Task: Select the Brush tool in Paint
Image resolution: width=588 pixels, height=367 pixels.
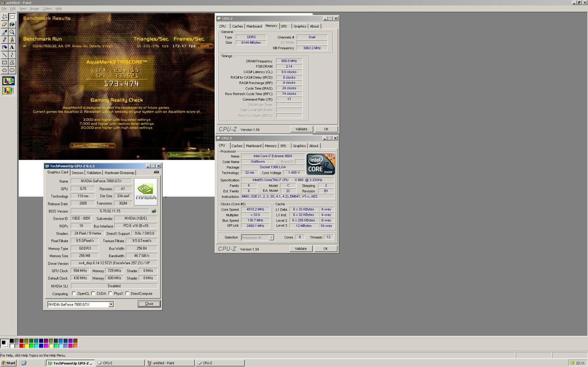Action: pos(12,40)
